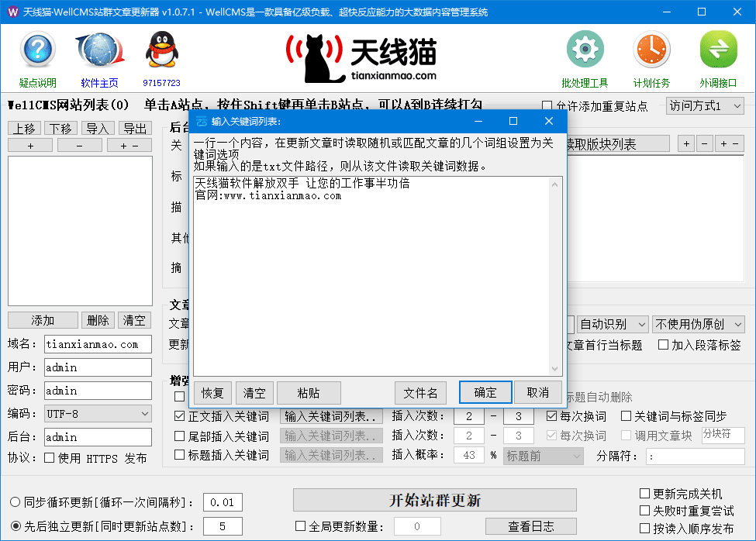Expand the 不使用伪原创 dropdown
This screenshot has height=541, width=756.
coord(698,324)
